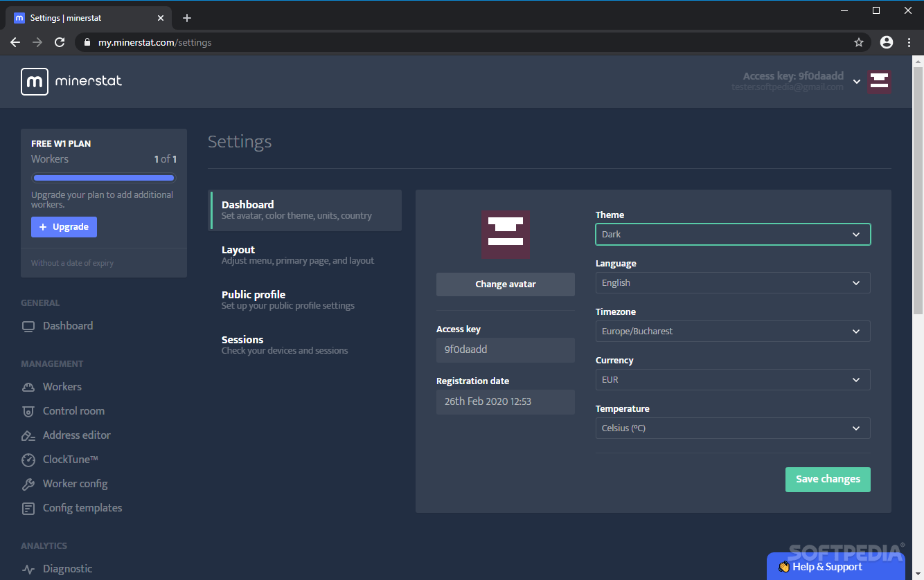
Task: Open the Theme dropdown
Action: point(733,234)
